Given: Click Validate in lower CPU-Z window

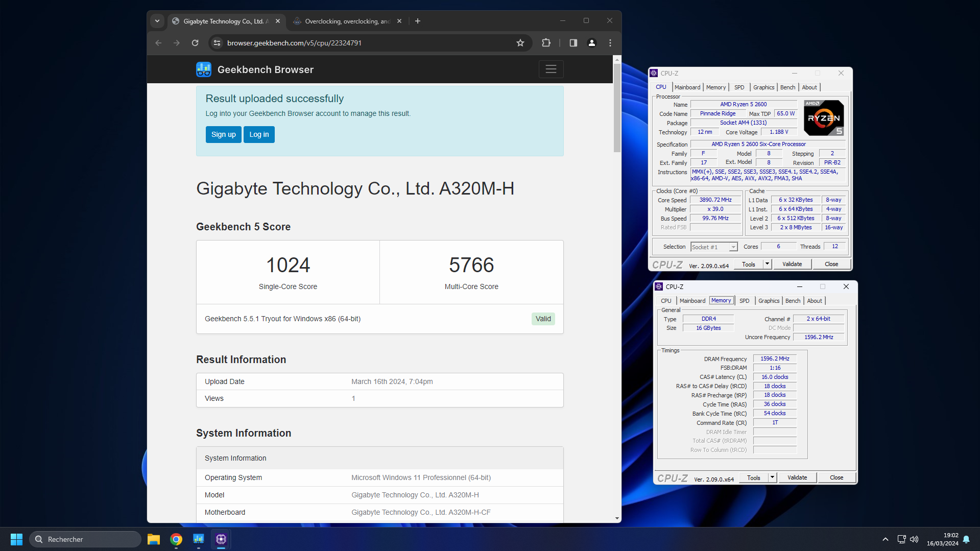Looking at the screenshot, I should tap(797, 478).
